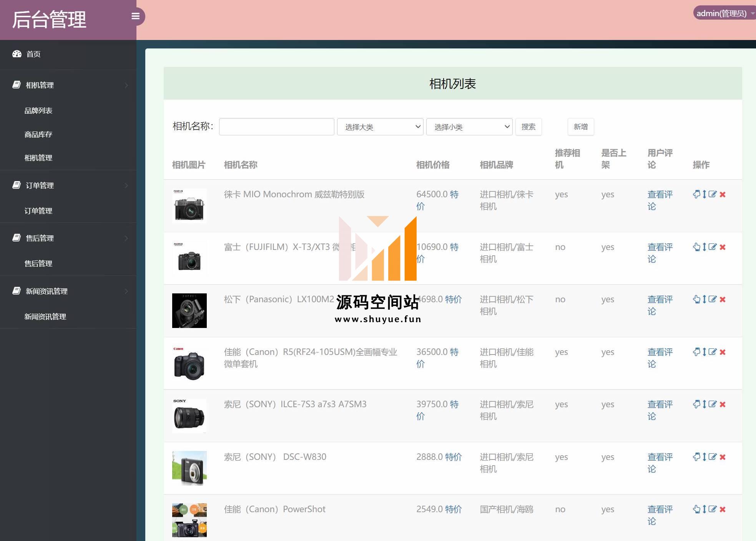Click the dashboard icon beside 首页

pyautogui.click(x=17, y=54)
